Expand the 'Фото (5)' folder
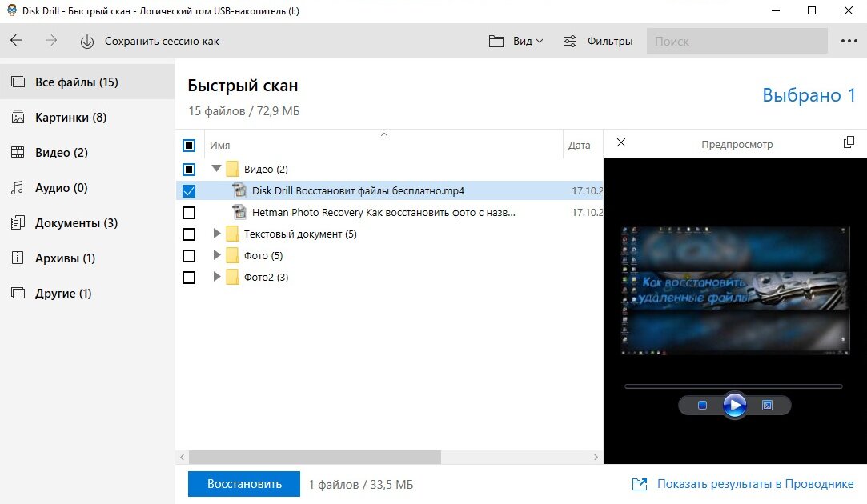This screenshot has height=504, width=867. (217, 254)
